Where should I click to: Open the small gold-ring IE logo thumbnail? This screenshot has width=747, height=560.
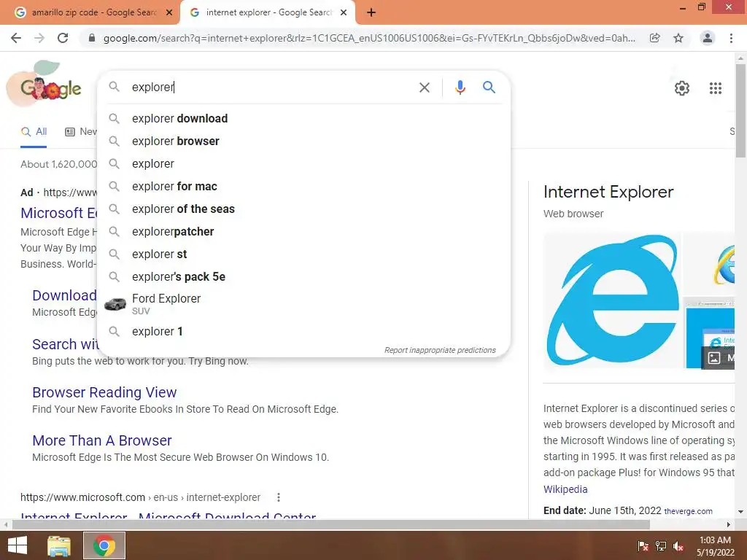point(709,264)
